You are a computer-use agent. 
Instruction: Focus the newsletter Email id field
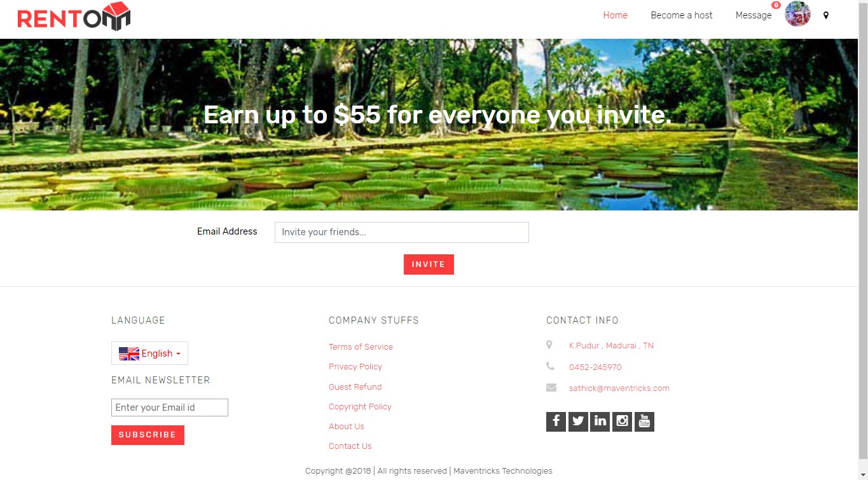pyautogui.click(x=170, y=408)
